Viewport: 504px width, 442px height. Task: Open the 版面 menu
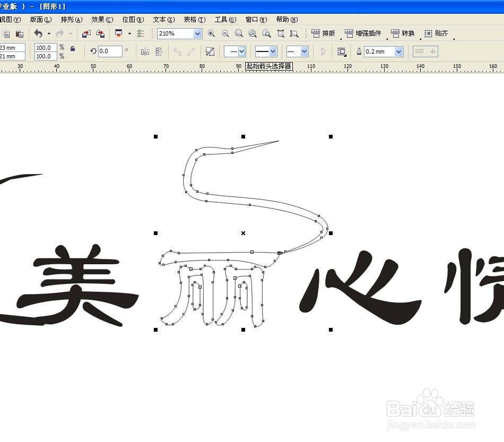point(40,20)
